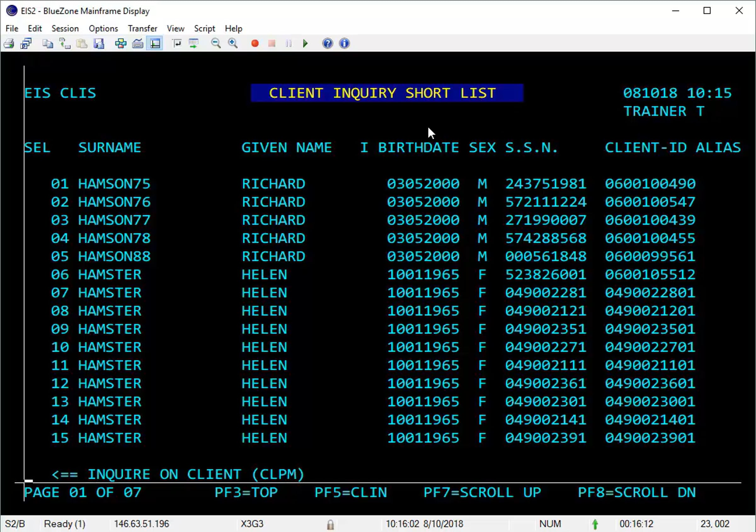Open the keyboard mapping icon
Image resolution: width=756 pixels, height=532 pixels.
138,43
